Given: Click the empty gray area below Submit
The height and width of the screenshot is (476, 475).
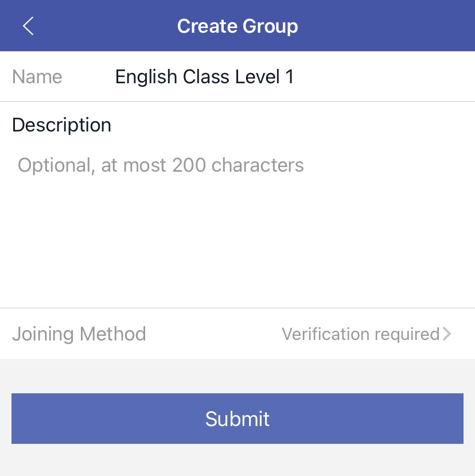Looking at the screenshot, I should pyautogui.click(x=237, y=460).
